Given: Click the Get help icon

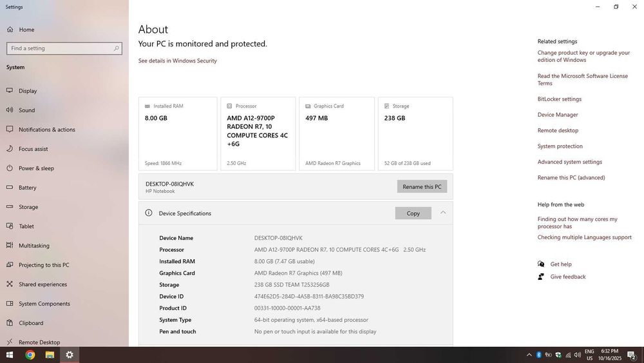Looking at the screenshot, I should point(541,264).
